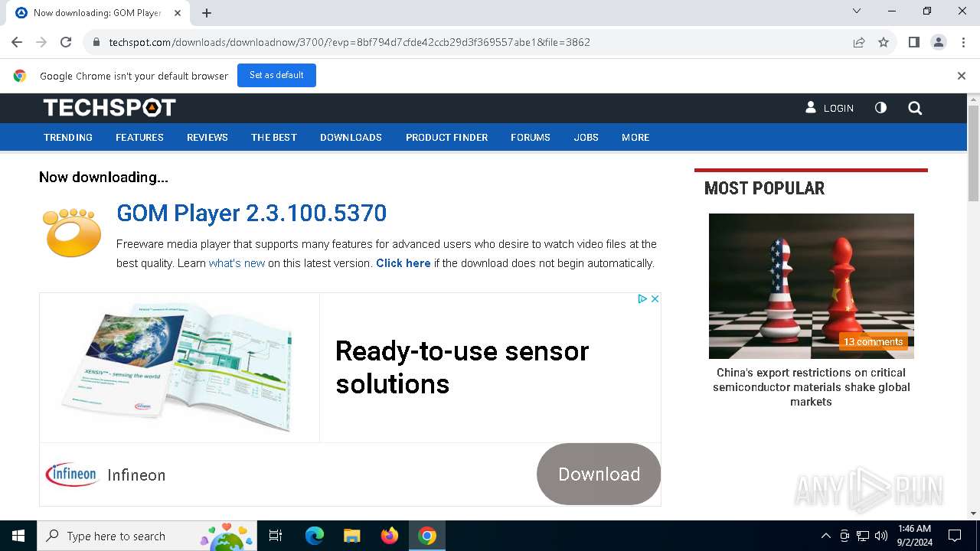Image resolution: width=980 pixels, height=551 pixels.
Task: Open DOWNLOADS nav item
Action: pos(351,138)
